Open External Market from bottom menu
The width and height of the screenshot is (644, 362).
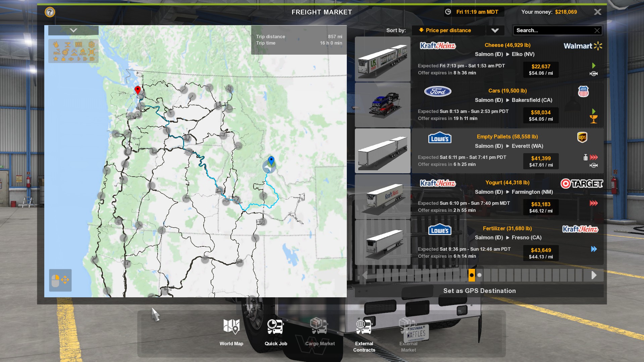[409, 335]
